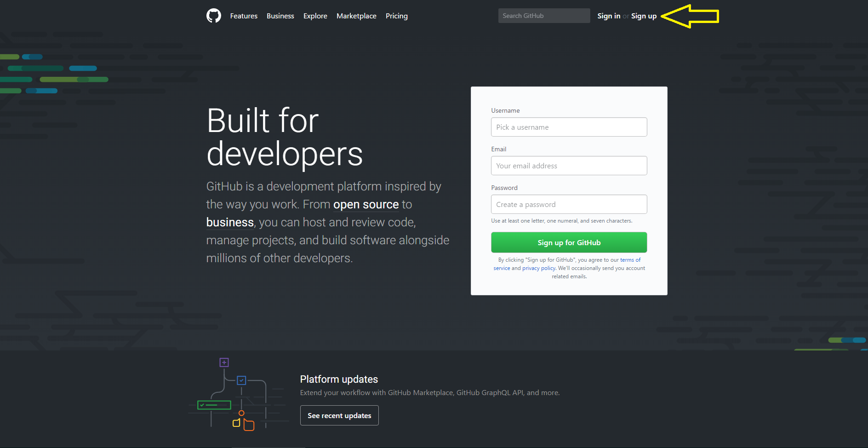Click the Built for developers headline
Image resolution: width=868 pixels, height=448 pixels.
(285, 137)
